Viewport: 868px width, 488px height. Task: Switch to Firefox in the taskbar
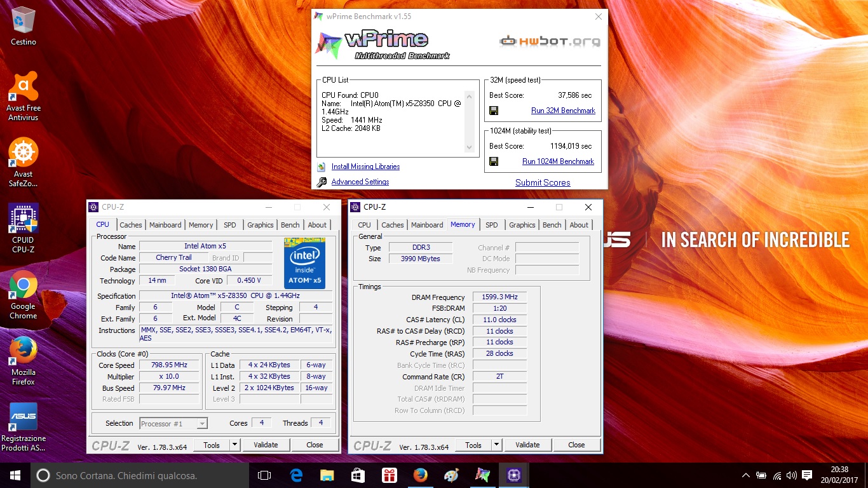point(420,475)
